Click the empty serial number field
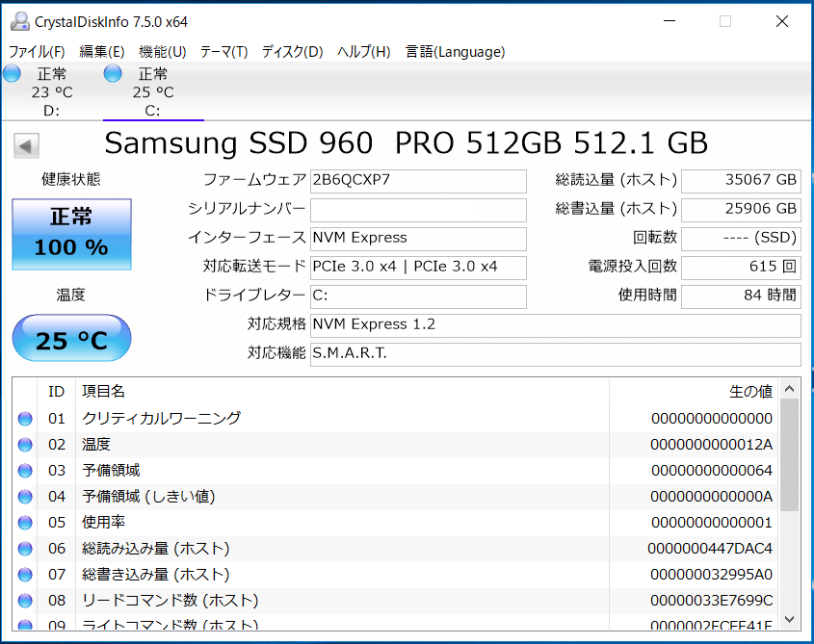This screenshot has height=644, width=814. click(418, 210)
